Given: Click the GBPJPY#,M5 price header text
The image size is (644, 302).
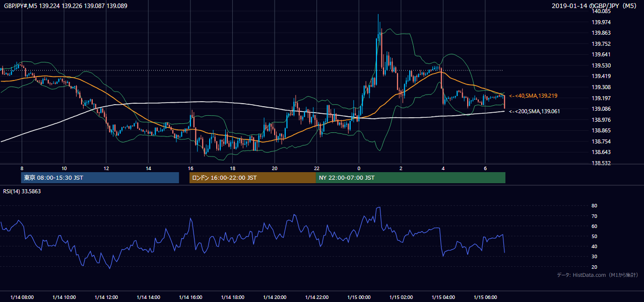Looking at the screenshot, I should (x=65, y=6).
